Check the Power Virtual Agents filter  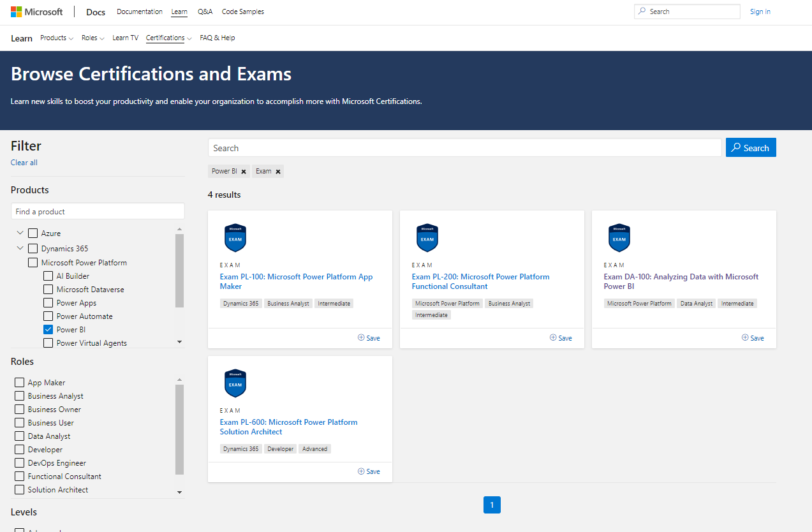point(48,343)
